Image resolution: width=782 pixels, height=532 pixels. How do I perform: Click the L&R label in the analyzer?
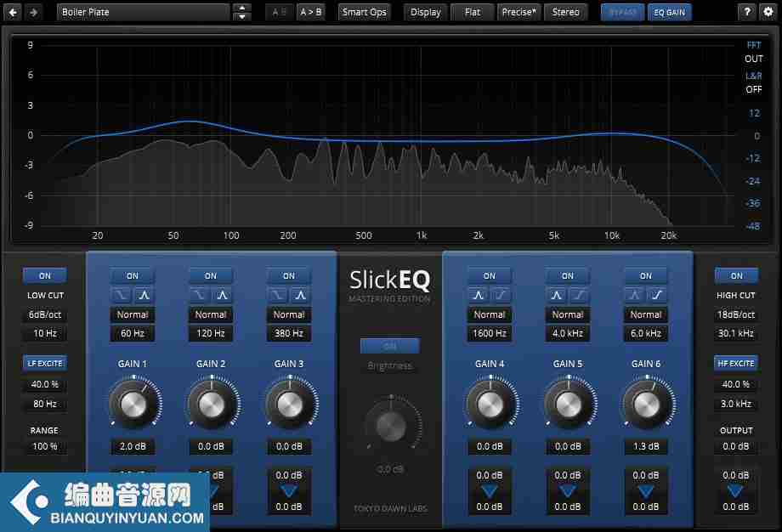click(x=754, y=76)
